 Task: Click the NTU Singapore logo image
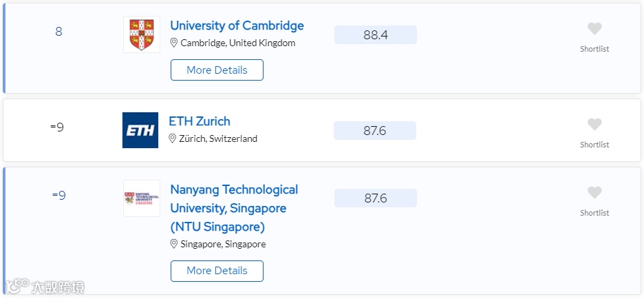tap(142, 198)
